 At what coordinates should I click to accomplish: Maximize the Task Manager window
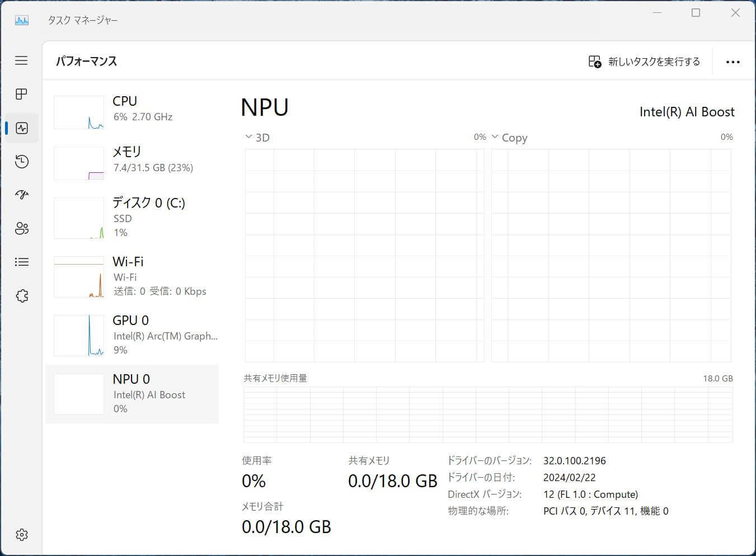[696, 13]
